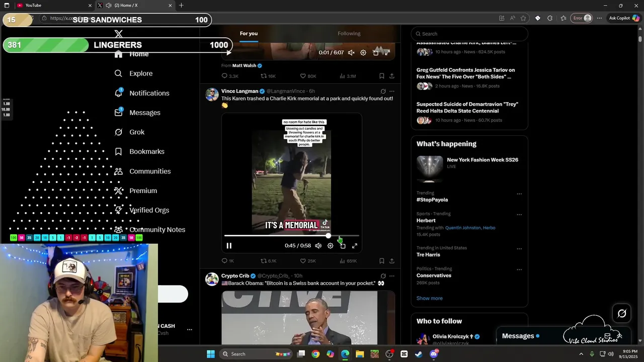Bookmark the Matt Walsh post

coord(382,76)
